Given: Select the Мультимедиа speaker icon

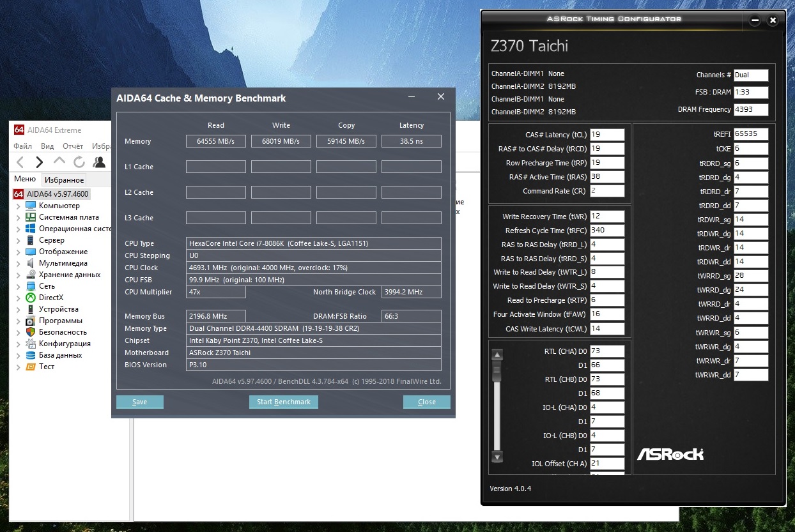Looking at the screenshot, I should click(x=30, y=263).
